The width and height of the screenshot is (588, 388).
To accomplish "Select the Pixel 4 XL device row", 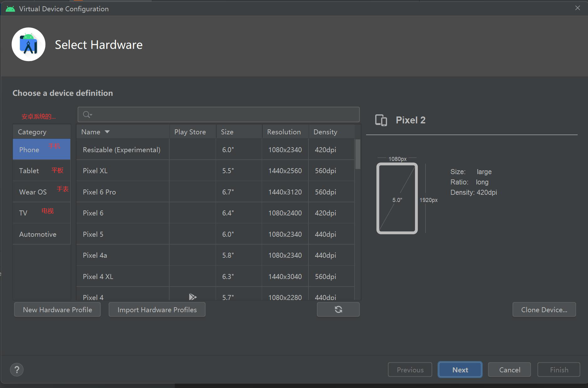I will click(216, 276).
